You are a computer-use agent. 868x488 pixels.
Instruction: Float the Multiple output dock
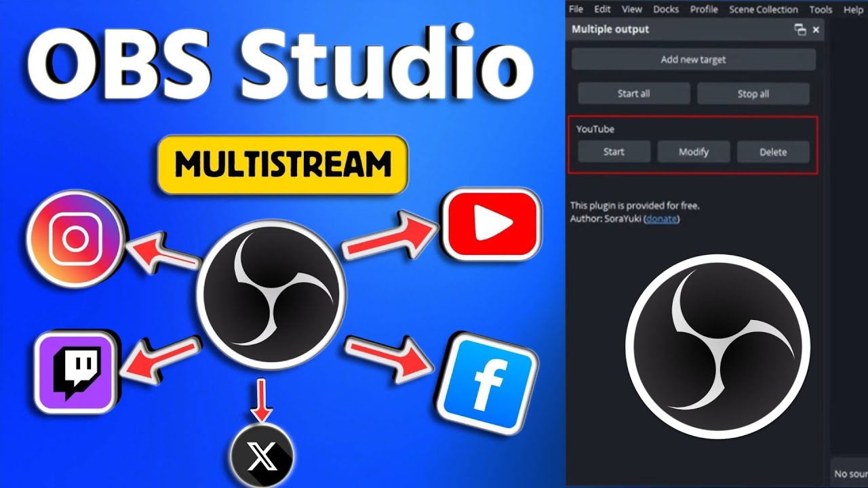click(x=800, y=30)
